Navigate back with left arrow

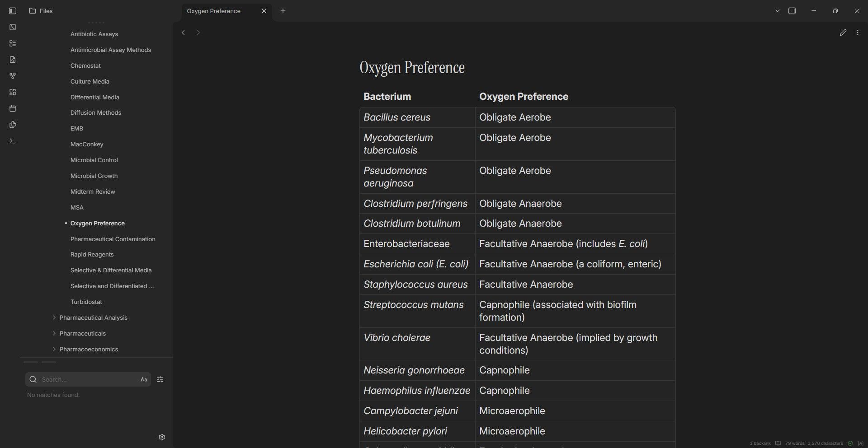click(x=183, y=33)
